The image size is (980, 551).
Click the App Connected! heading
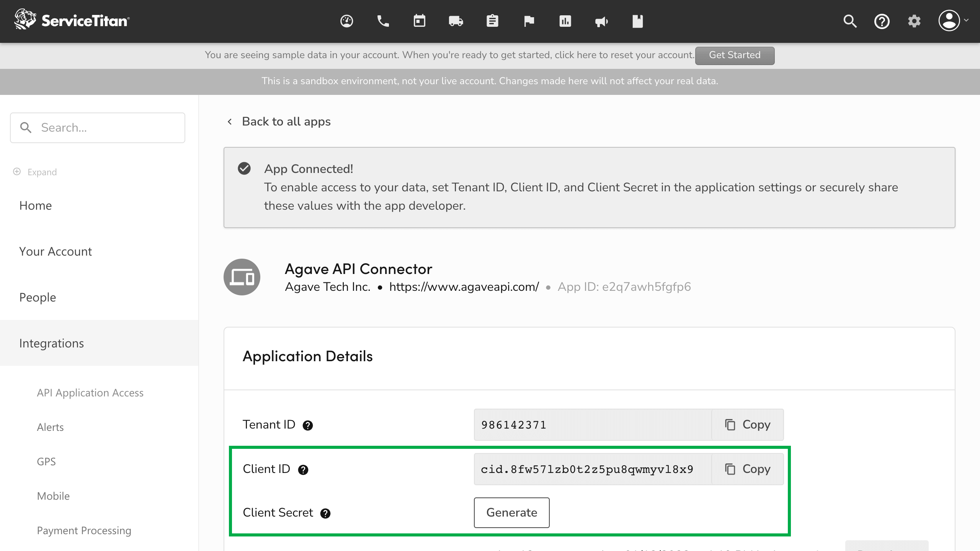click(x=309, y=169)
